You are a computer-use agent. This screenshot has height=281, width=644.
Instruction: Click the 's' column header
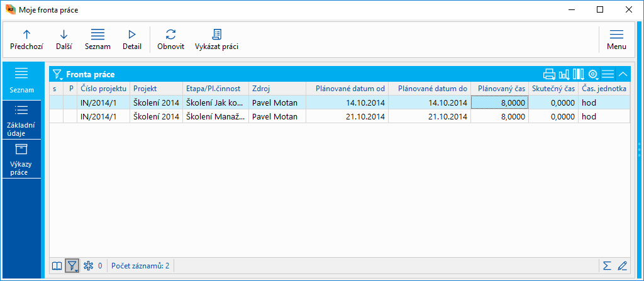[56, 89]
